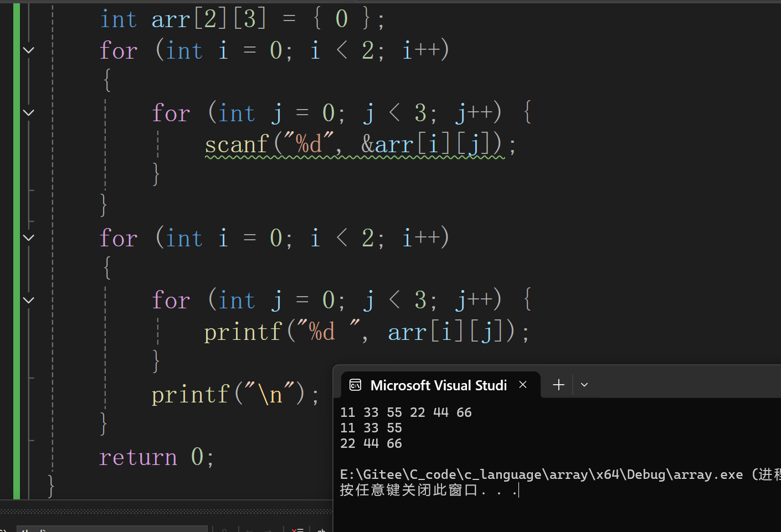Viewport: 781px width, 532px height.
Task: Click the array.exe path line in the console
Action: tap(560, 474)
